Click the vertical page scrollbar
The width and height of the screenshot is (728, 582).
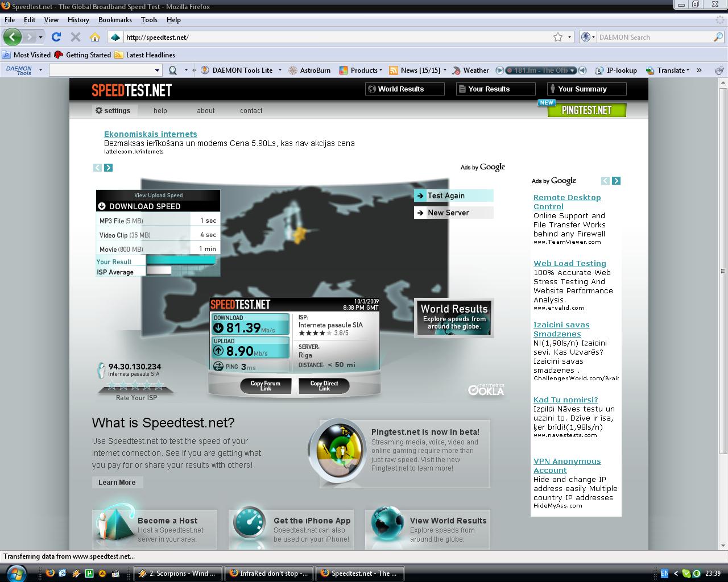coord(723,271)
